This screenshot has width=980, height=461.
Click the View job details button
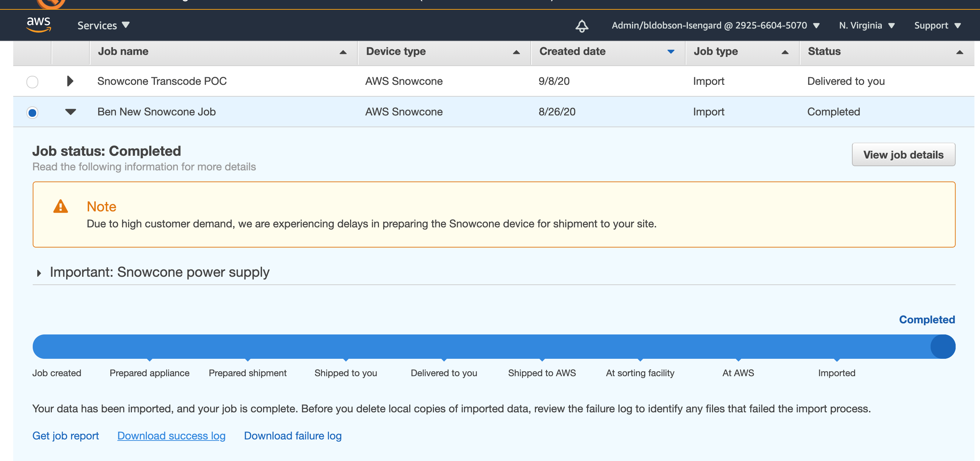coord(903,155)
